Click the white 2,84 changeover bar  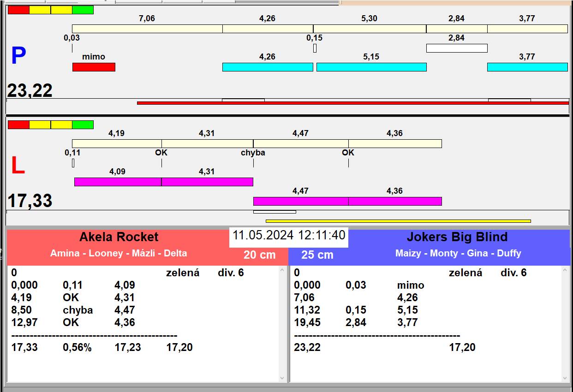click(x=457, y=48)
